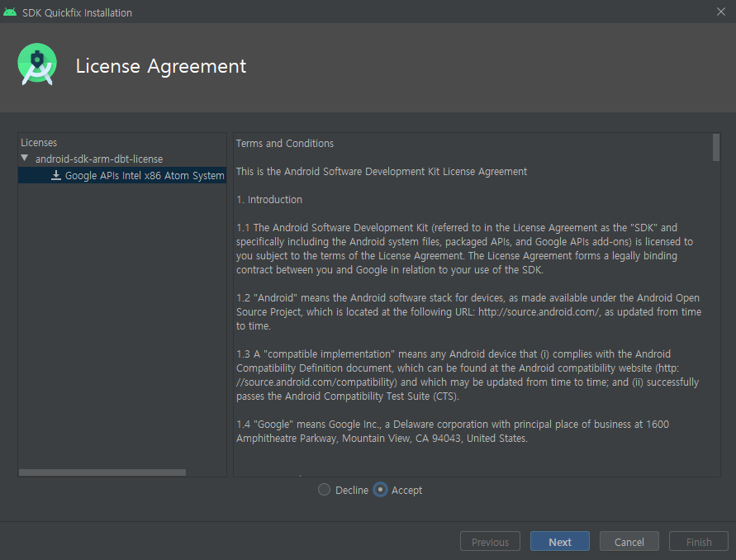Click the '1.1 The Android Software Development Kit' paragraph
Viewport: 736px width, 560px height.
(465, 249)
